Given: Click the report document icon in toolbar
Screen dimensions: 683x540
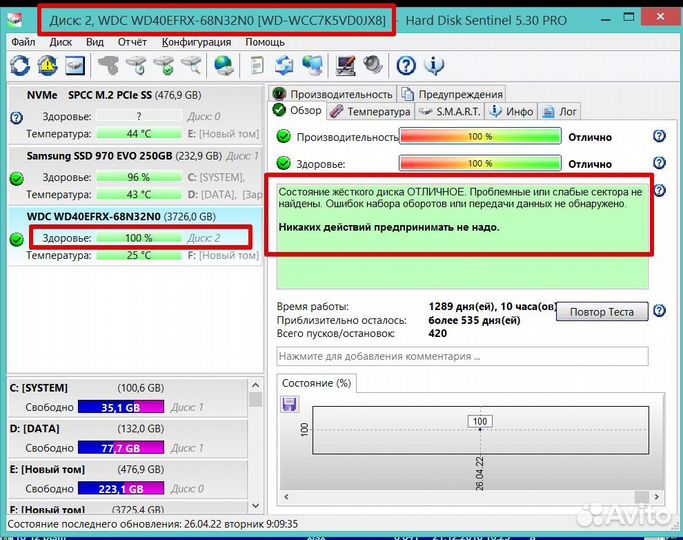Looking at the screenshot, I should [257, 66].
